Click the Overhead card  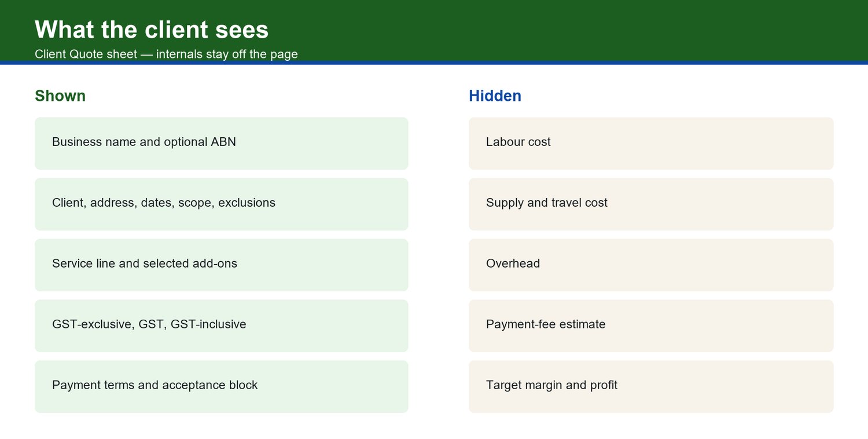[x=651, y=265]
